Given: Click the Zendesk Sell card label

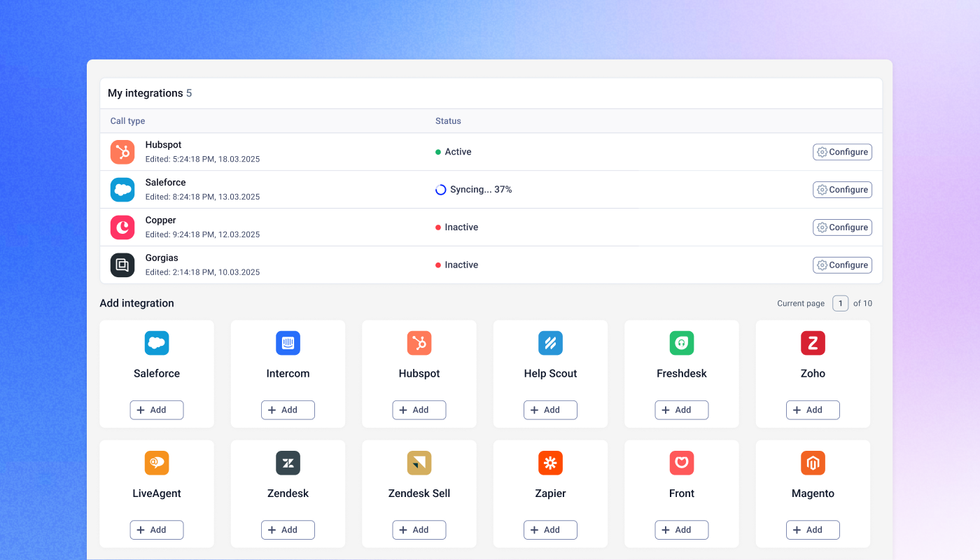Looking at the screenshot, I should pyautogui.click(x=419, y=493).
